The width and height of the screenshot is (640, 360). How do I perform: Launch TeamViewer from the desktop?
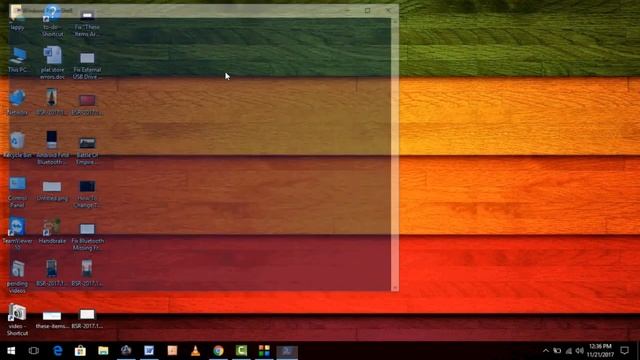tap(17, 234)
